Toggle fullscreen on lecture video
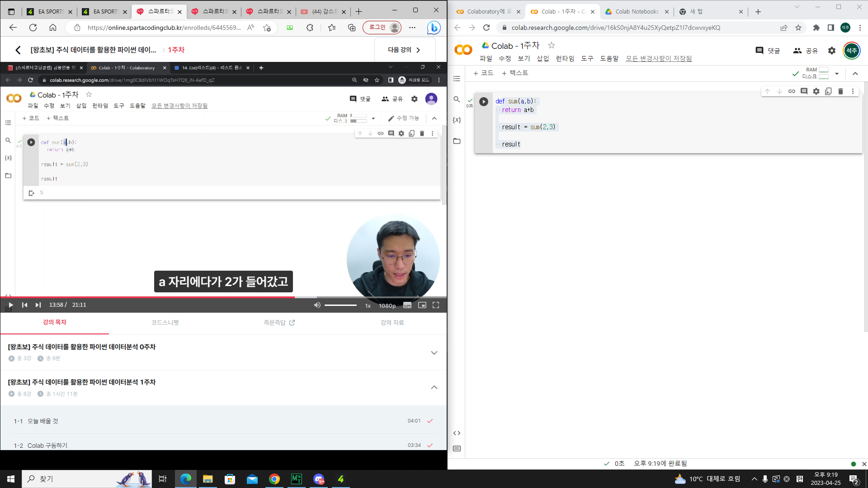 coord(436,305)
